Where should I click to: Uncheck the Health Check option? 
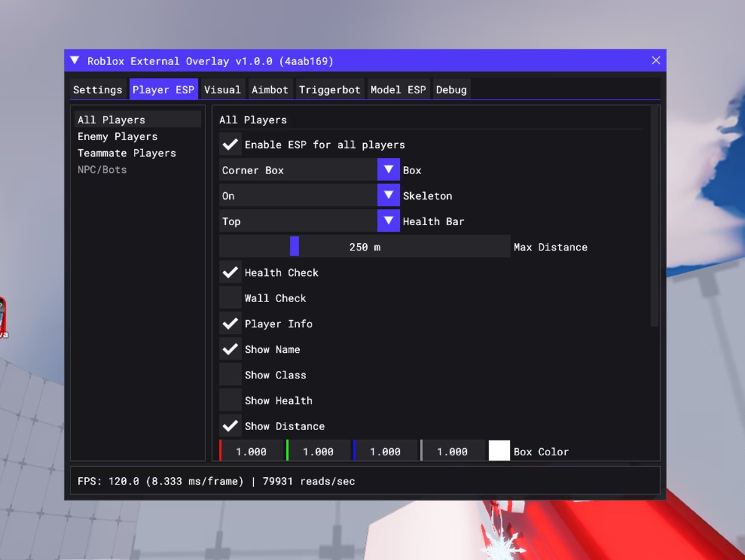[230, 272]
